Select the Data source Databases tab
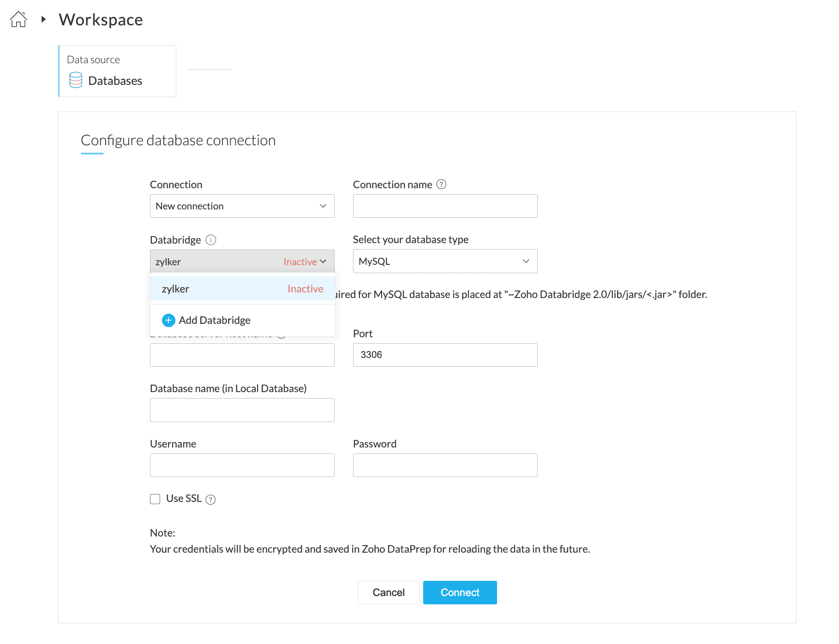This screenshot has width=839, height=644. (117, 71)
